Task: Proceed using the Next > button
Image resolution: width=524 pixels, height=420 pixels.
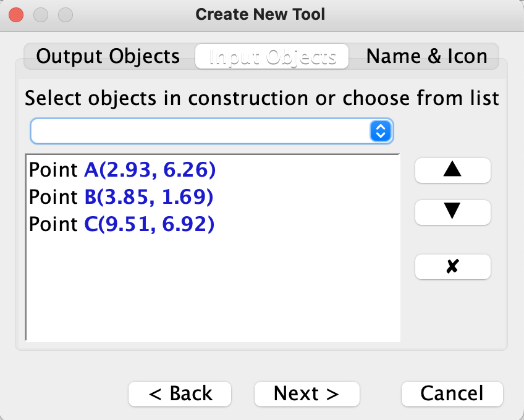Action: (x=306, y=394)
